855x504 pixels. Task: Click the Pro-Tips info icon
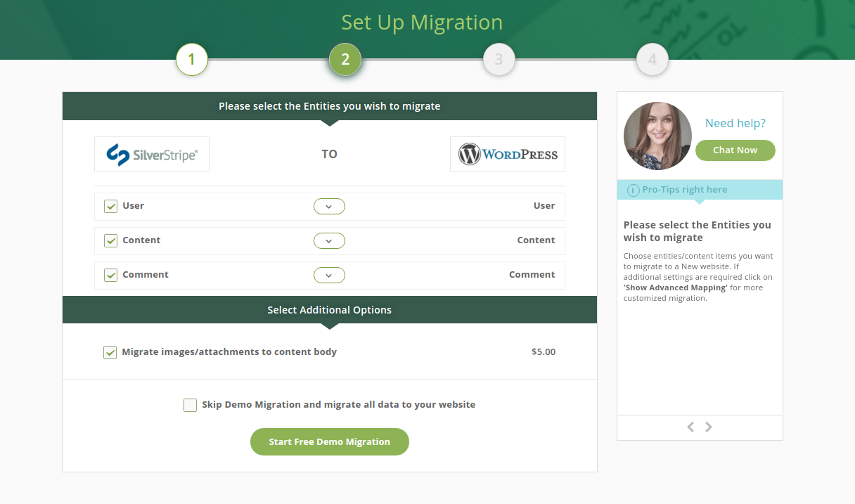tap(633, 190)
